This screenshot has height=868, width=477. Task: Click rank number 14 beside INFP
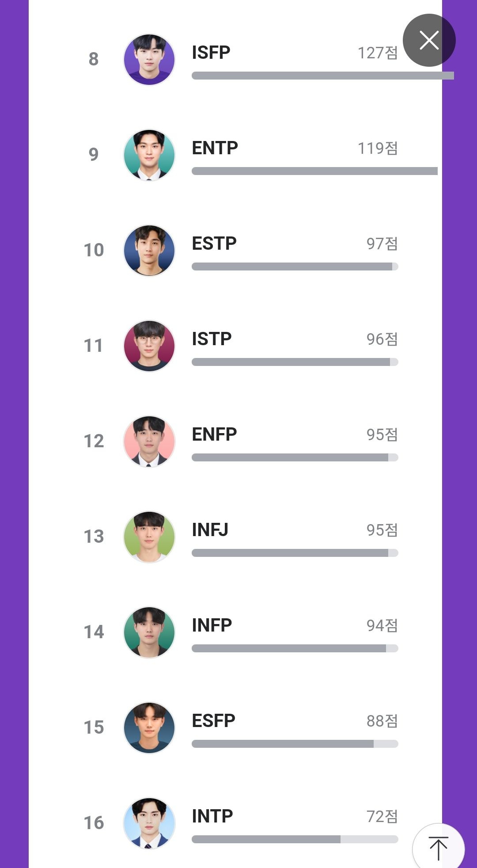(94, 632)
